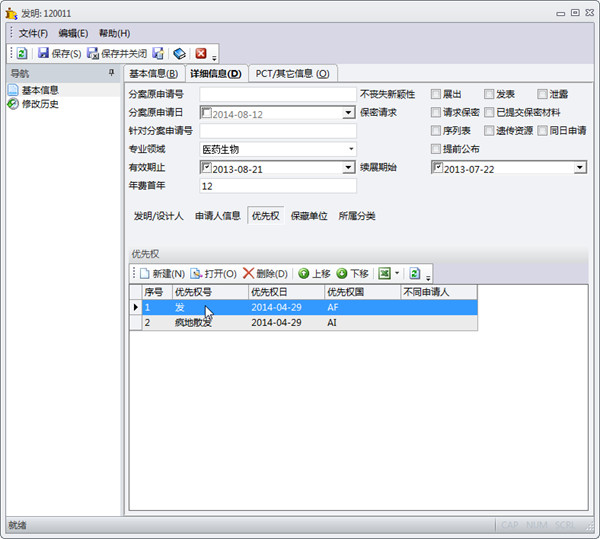Open the main toolbar overflow arrow
This screenshot has width=600, height=539.
point(214,58)
